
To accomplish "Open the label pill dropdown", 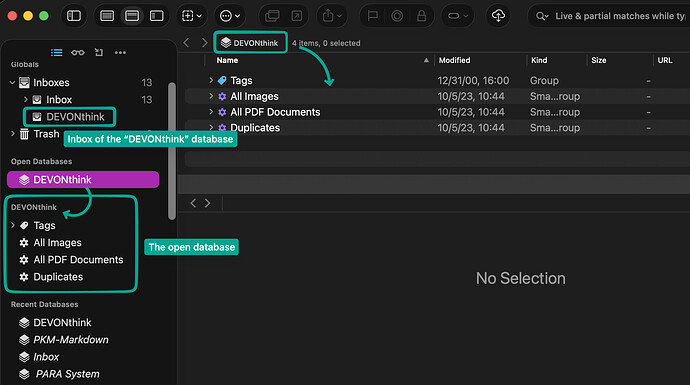I will coord(458,16).
